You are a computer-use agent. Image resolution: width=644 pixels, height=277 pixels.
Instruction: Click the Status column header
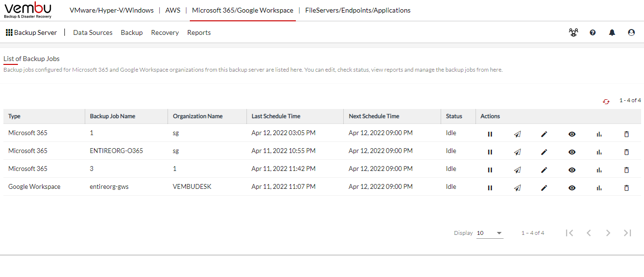coord(458,116)
